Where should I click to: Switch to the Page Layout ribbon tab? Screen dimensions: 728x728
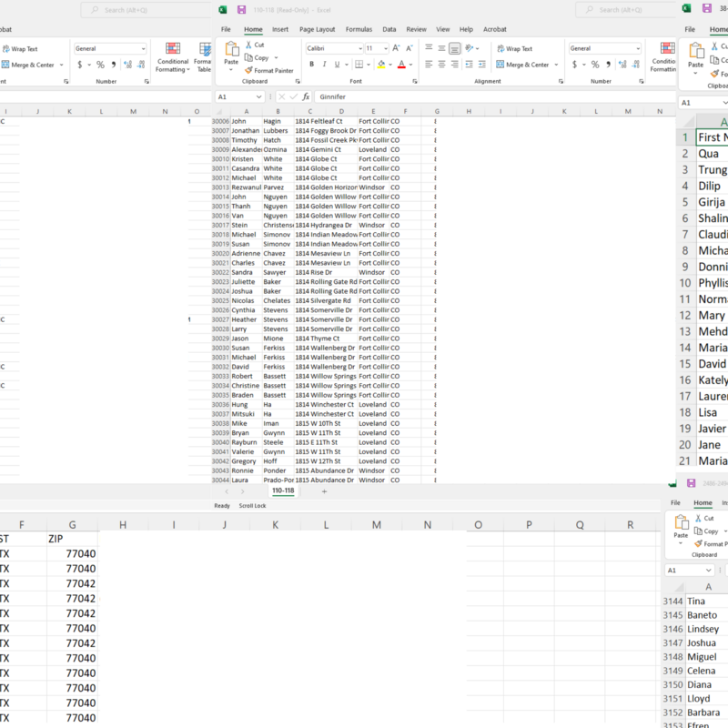(317, 29)
